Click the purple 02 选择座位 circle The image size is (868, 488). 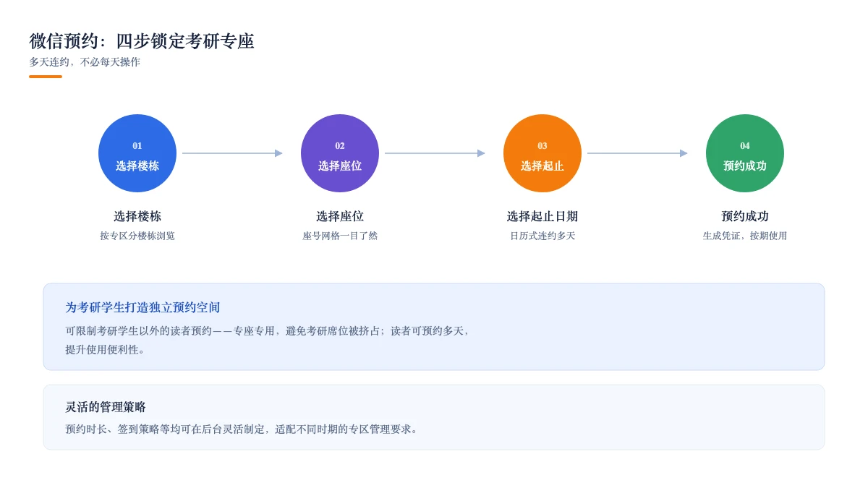coord(340,153)
